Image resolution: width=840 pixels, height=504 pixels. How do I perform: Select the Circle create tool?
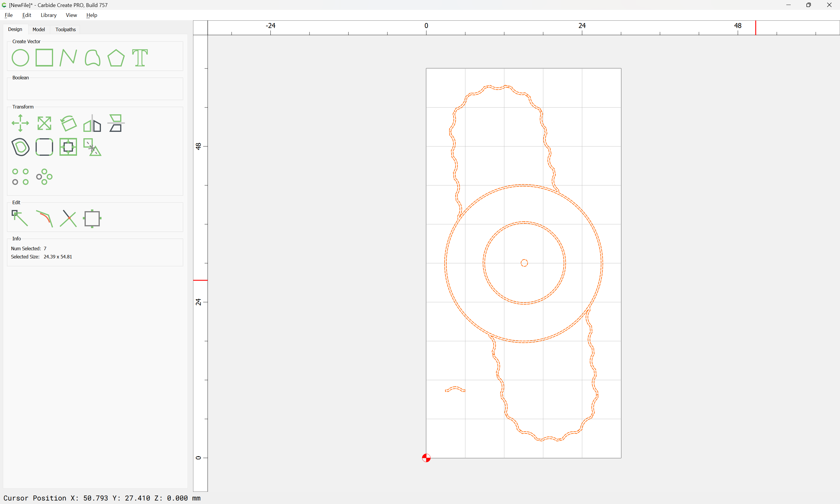20,58
